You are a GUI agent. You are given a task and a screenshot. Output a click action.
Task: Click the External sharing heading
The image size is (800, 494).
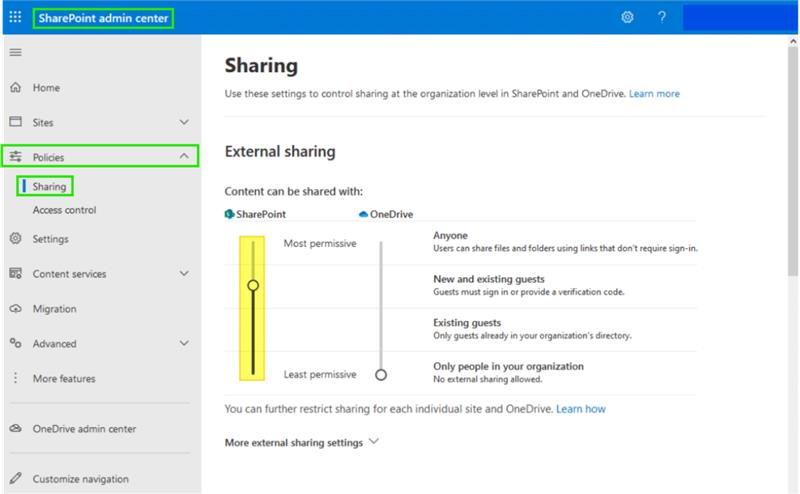pos(280,152)
